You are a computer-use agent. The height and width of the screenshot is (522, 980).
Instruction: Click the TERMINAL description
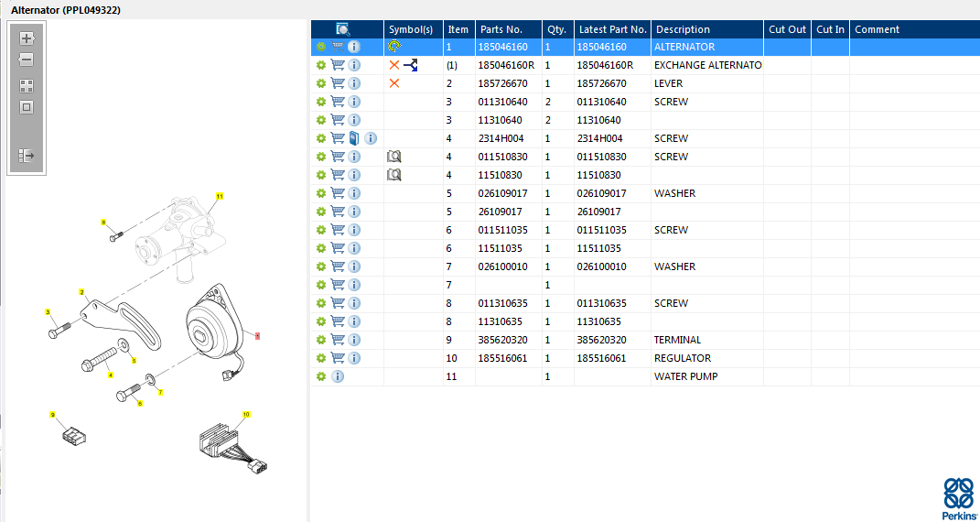(x=677, y=340)
